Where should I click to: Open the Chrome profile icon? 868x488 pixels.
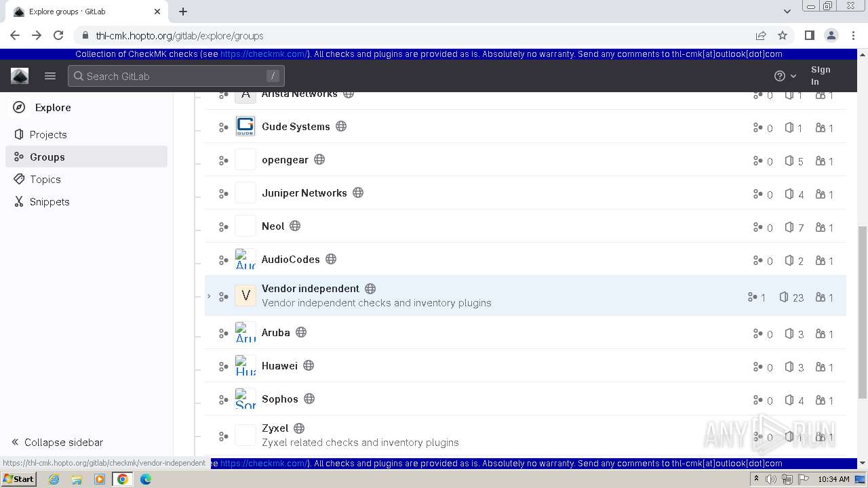[831, 35]
